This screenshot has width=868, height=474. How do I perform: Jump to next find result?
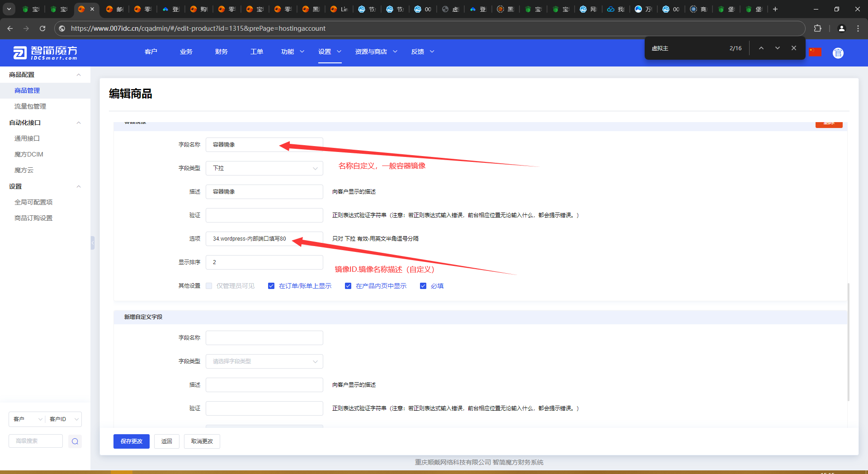coord(778,48)
